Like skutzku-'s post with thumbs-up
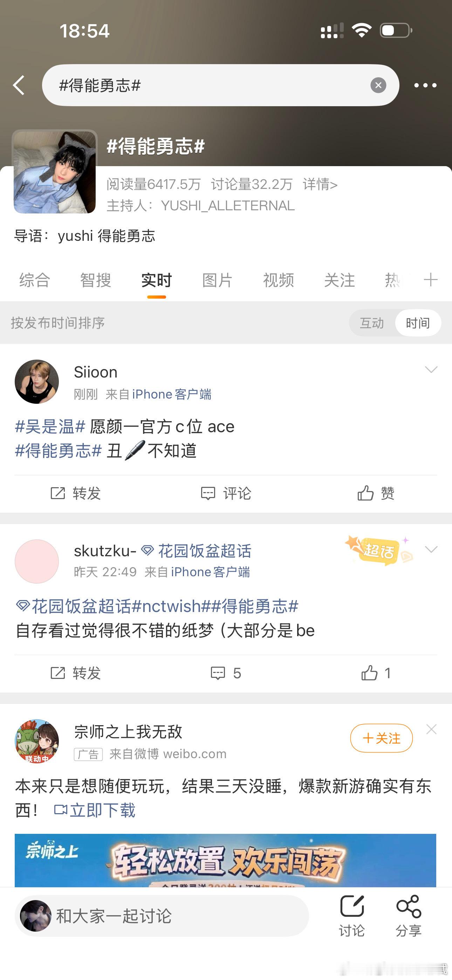Viewport: 452px width, 980px height. (x=376, y=673)
